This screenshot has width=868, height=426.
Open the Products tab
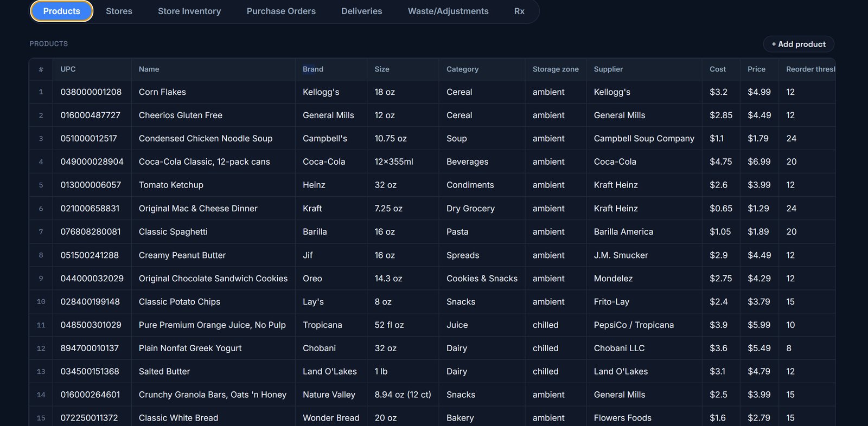click(x=61, y=11)
